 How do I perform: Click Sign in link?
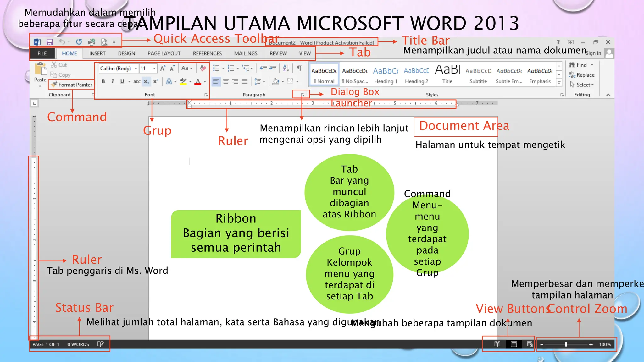coord(593,53)
